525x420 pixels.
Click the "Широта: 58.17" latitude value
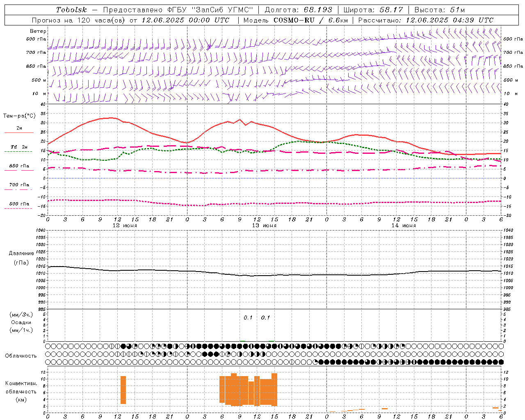click(373, 10)
